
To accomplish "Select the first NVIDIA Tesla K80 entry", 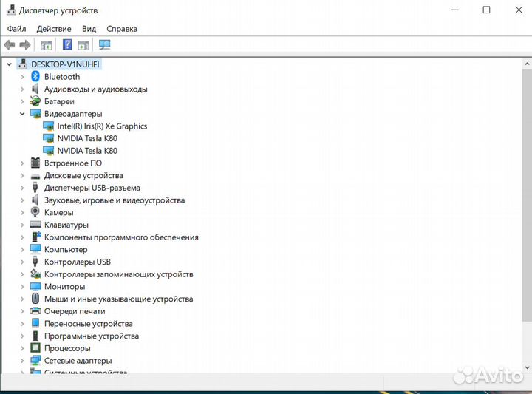I will (x=87, y=138).
